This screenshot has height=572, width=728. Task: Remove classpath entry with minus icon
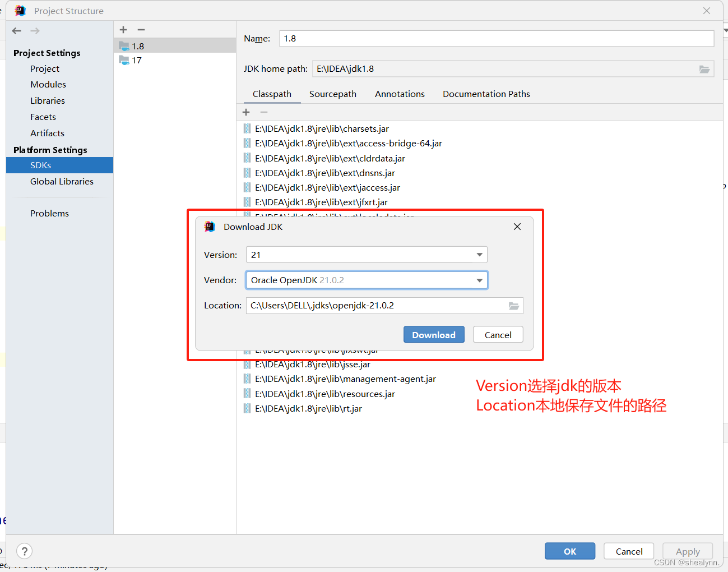[264, 112]
